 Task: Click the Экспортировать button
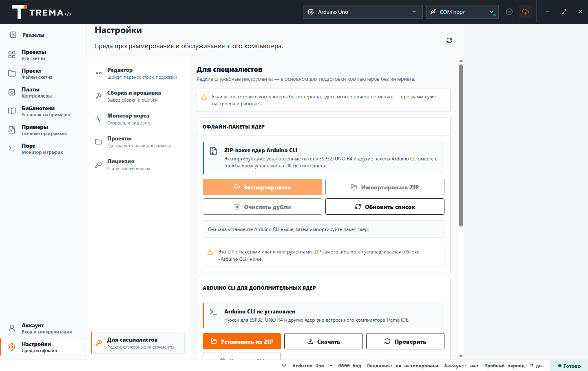[x=262, y=187]
